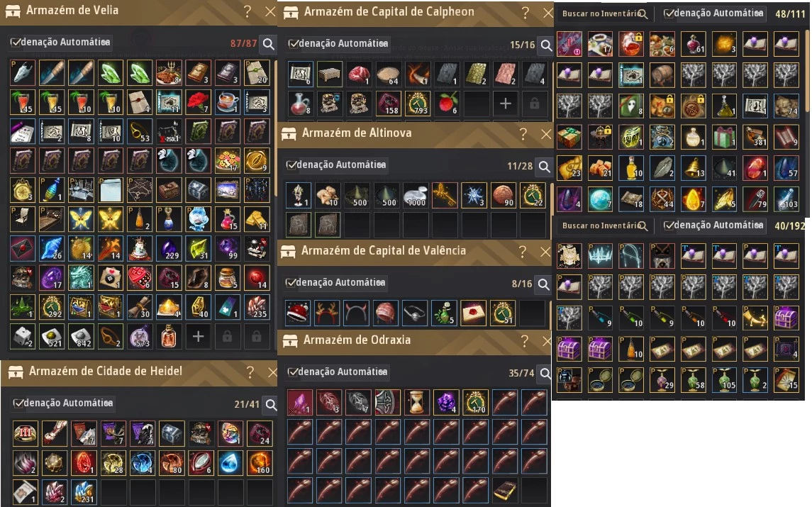The width and height of the screenshot is (812, 507).
Task: Select the golden key item in Altinova storage
Action: tap(445, 195)
